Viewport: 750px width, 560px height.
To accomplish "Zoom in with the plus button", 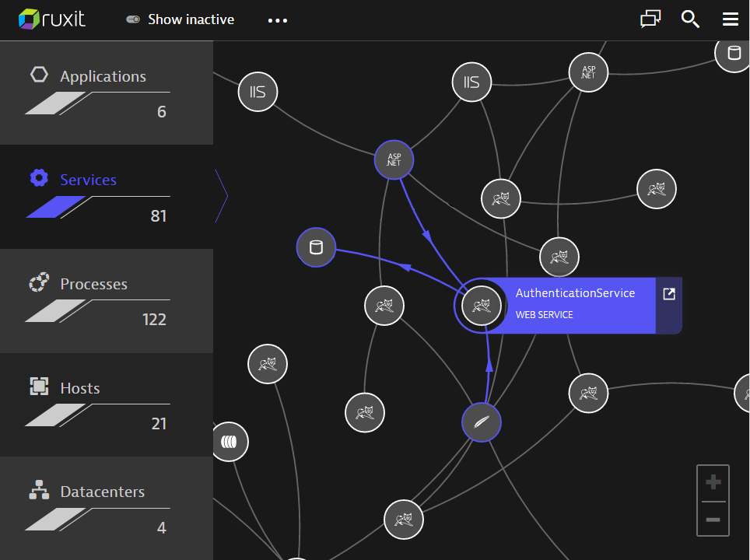I will [x=713, y=482].
